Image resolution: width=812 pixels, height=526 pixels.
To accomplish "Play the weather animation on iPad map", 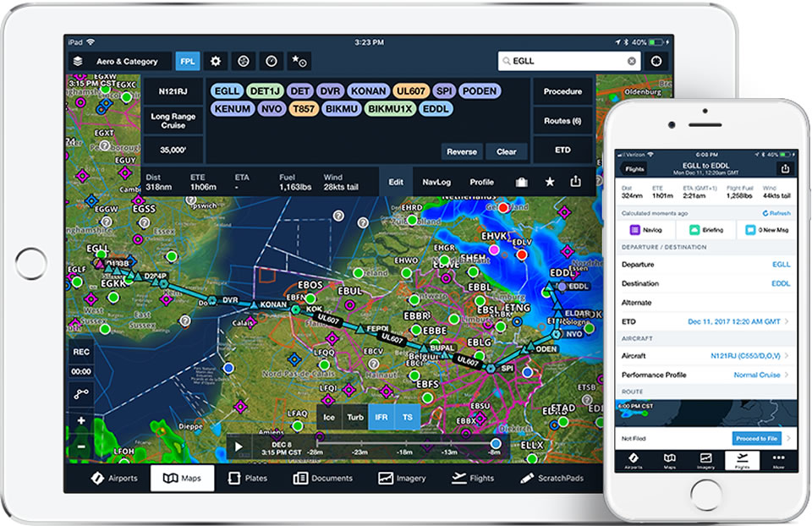I will 239,447.
